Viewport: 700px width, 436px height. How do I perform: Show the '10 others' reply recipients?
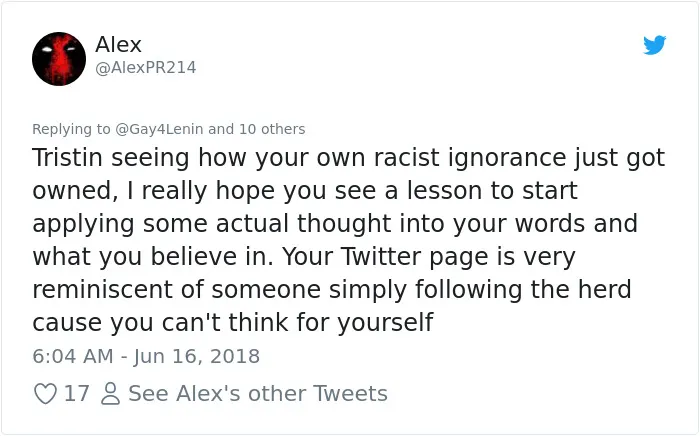pyautogui.click(x=272, y=129)
